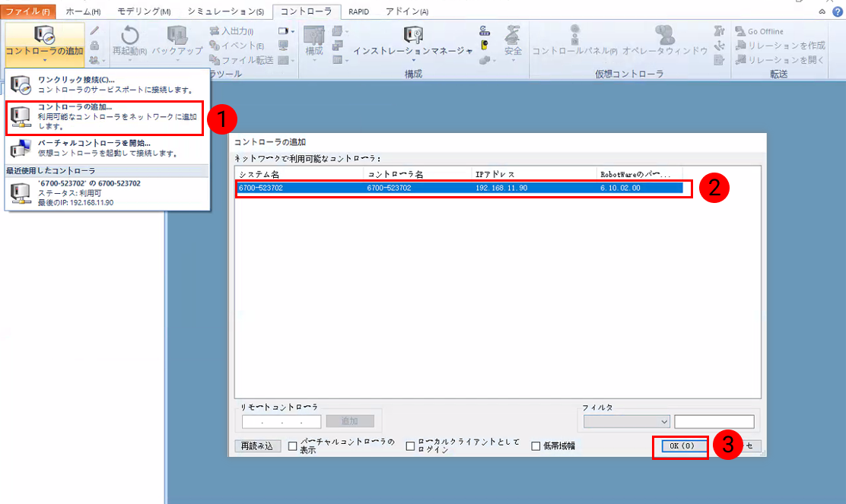This screenshot has height=504, width=846.
Task: Select the コントローラ ribbon tab
Action: [x=307, y=11]
